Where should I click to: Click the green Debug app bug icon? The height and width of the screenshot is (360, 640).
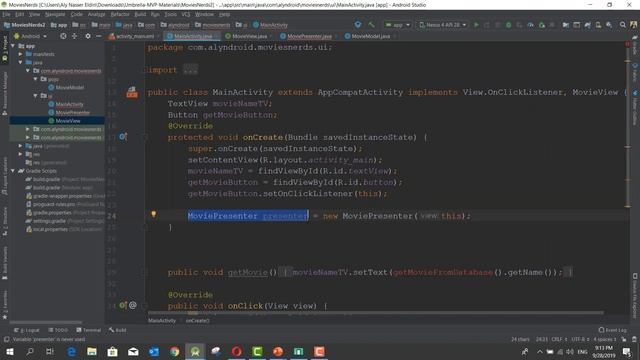point(509,25)
